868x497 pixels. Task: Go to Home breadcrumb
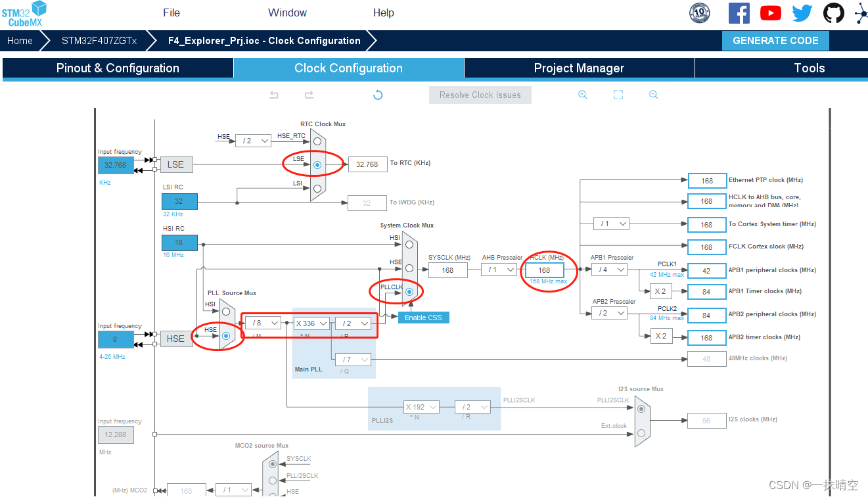(x=20, y=41)
